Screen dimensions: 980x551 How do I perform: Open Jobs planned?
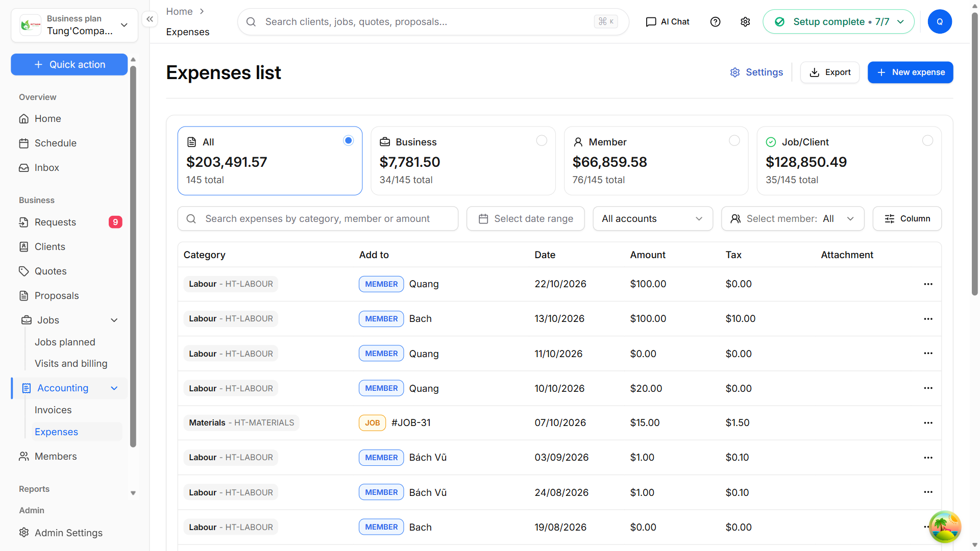pyautogui.click(x=65, y=342)
